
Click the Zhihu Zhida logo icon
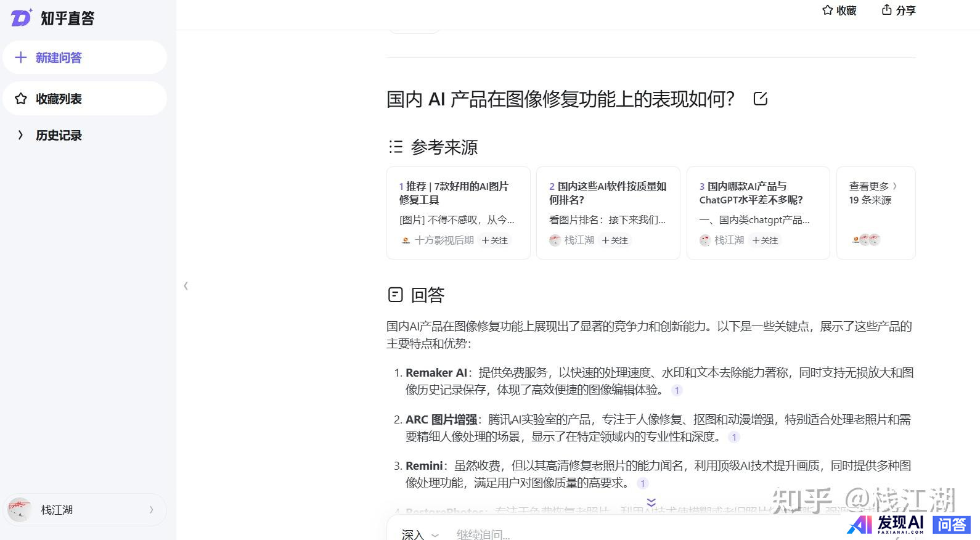click(21, 18)
